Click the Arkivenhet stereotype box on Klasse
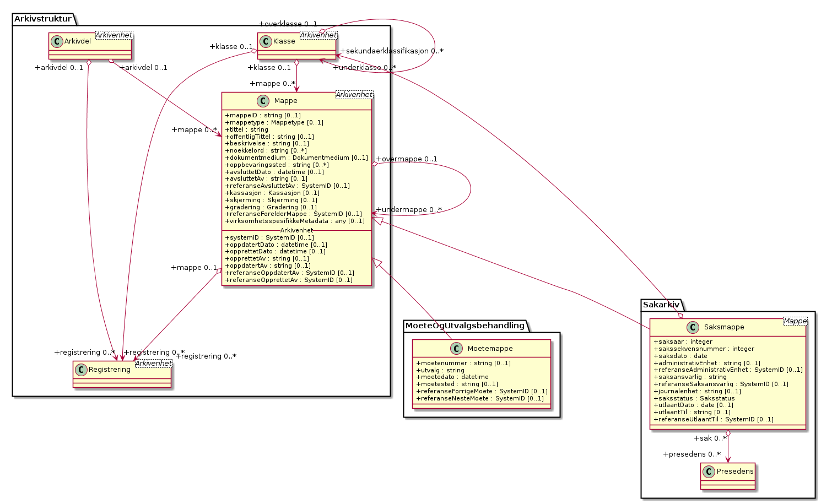 (318, 35)
